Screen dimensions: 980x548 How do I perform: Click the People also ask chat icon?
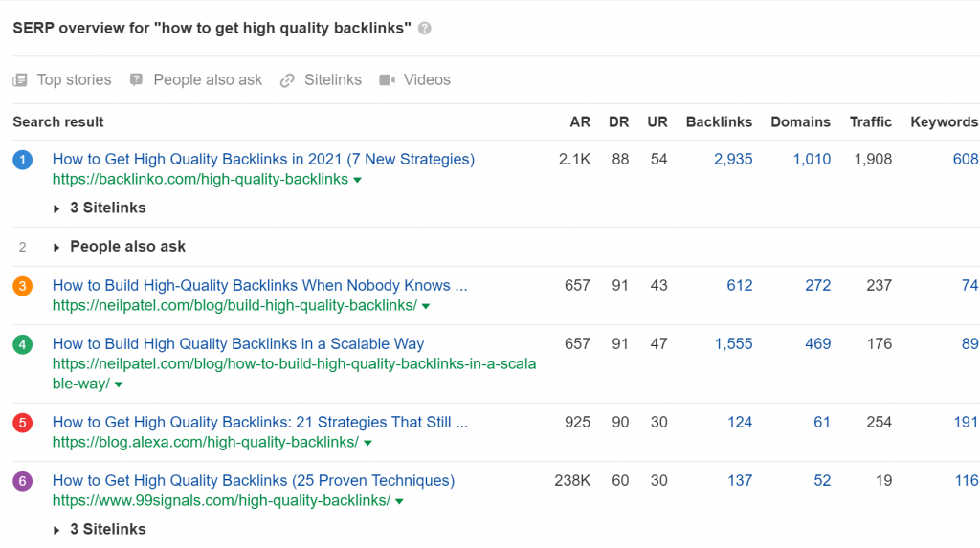(136, 80)
